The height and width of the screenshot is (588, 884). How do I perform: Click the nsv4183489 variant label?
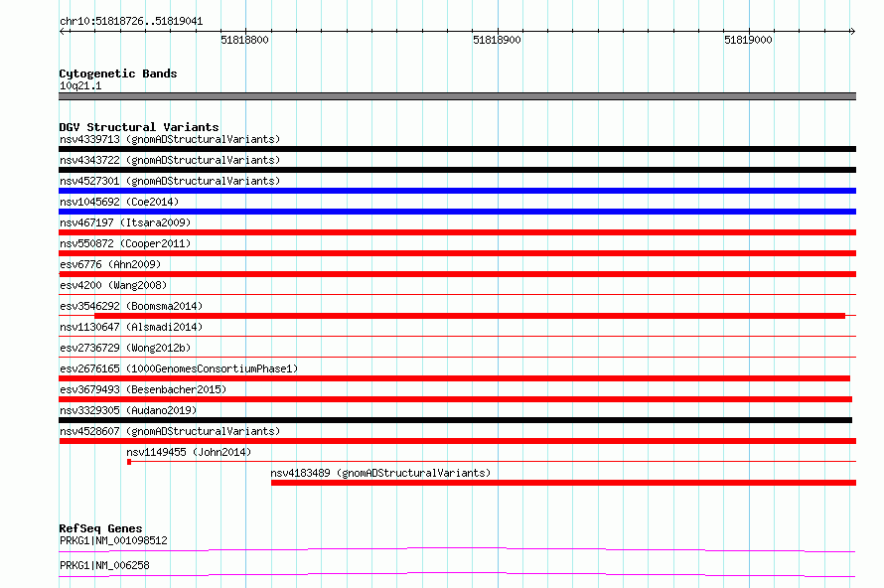380,473
